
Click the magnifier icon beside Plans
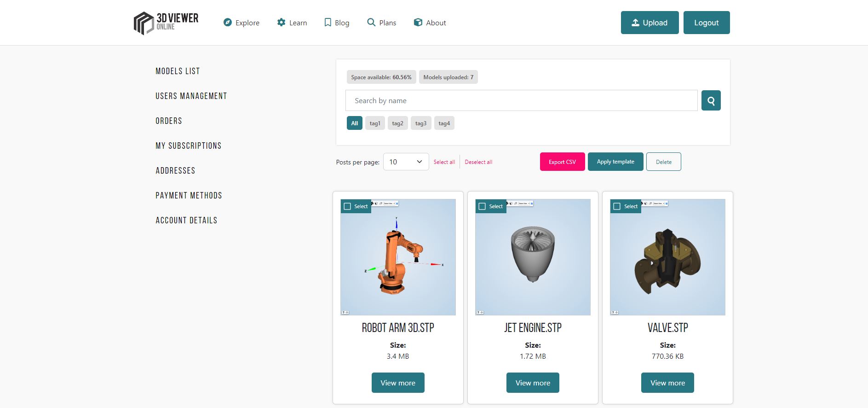tap(371, 23)
